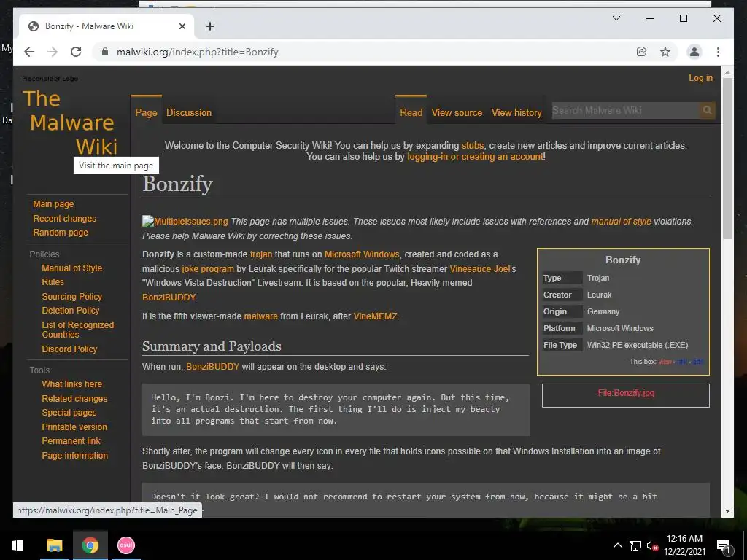
Task: Click the taskbar clock and date
Action: click(684, 545)
